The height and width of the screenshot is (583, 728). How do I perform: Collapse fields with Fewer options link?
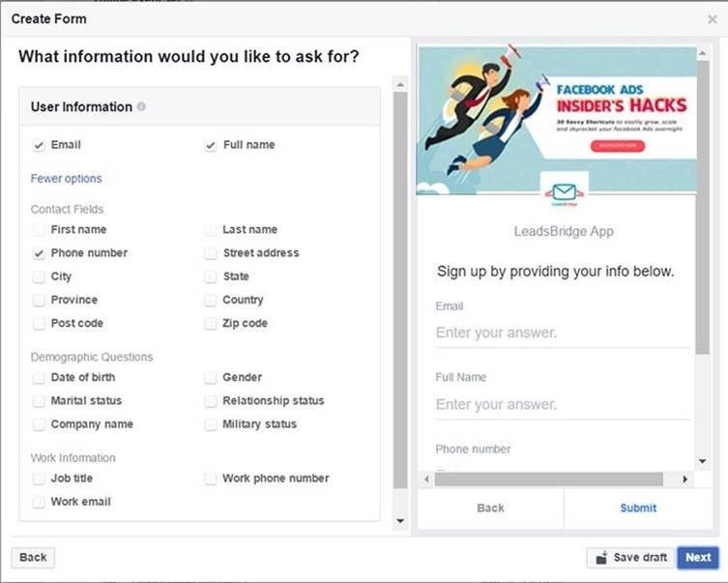pyautogui.click(x=66, y=179)
